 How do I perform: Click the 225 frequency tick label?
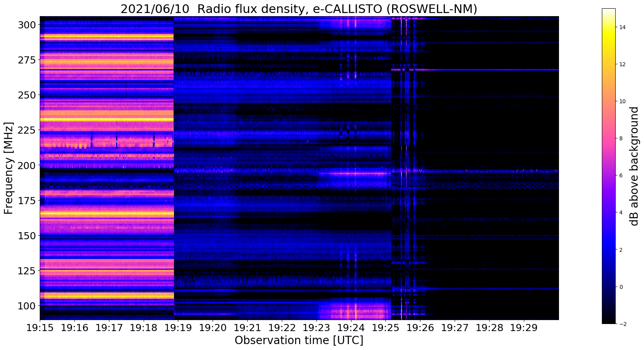click(26, 130)
